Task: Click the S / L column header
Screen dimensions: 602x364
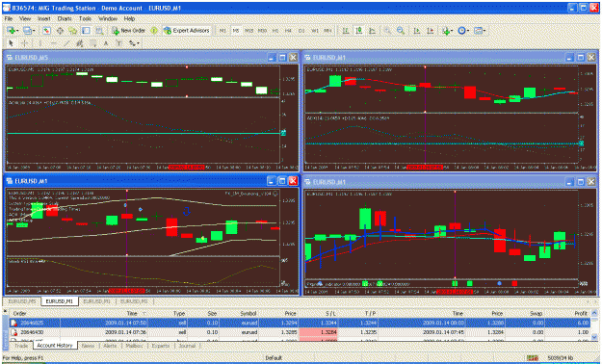Action: [x=330, y=313]
